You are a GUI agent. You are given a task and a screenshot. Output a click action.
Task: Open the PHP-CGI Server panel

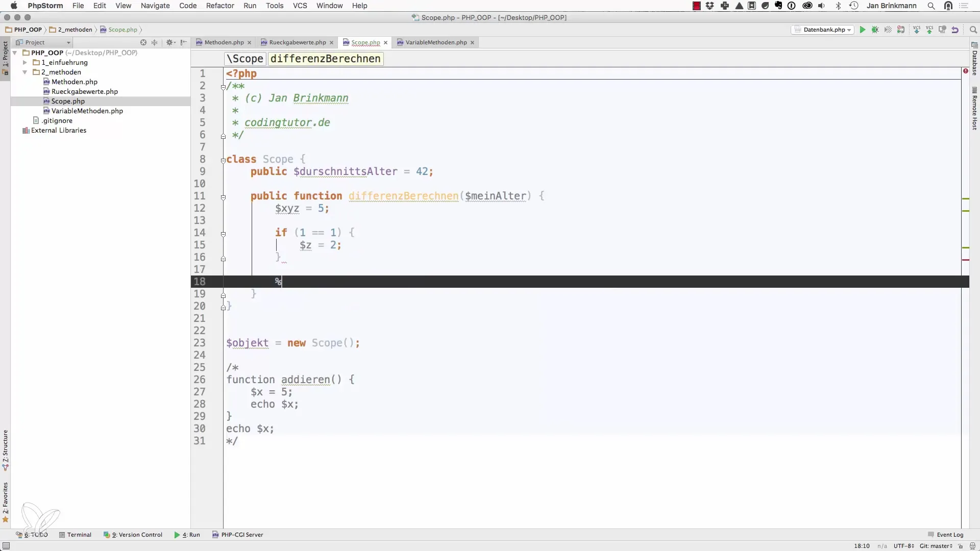[238, 535]
